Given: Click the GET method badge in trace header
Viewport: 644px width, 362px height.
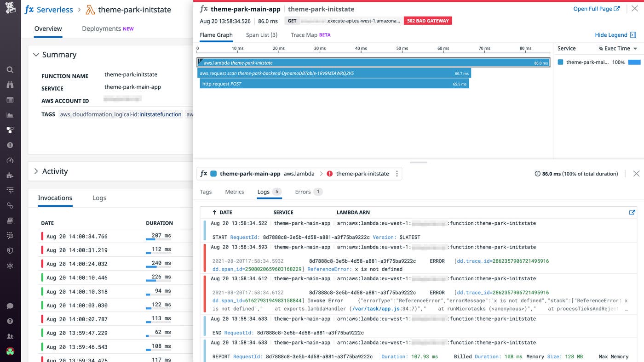Looking at the screenshot, I should (293, 21).
